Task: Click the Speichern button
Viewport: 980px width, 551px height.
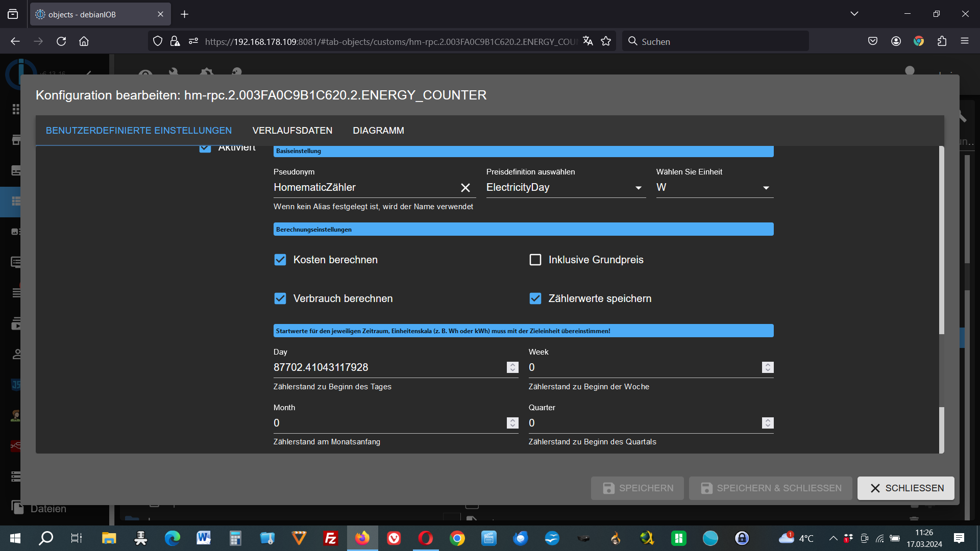Action: coord(637,488)
